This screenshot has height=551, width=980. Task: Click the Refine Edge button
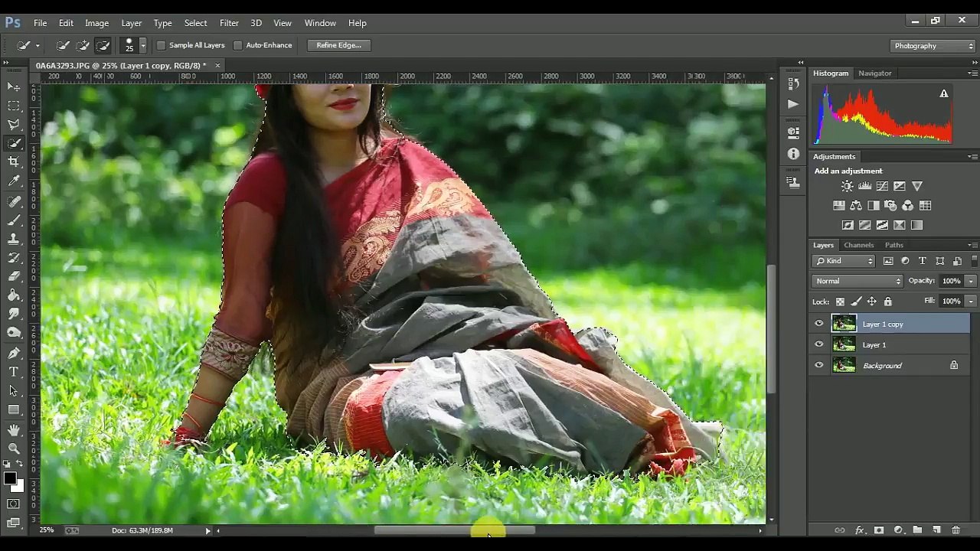coord(338,45)
